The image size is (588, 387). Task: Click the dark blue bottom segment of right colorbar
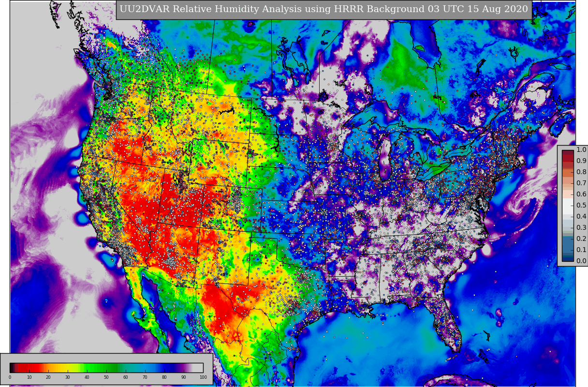click(x=568, y=258)
